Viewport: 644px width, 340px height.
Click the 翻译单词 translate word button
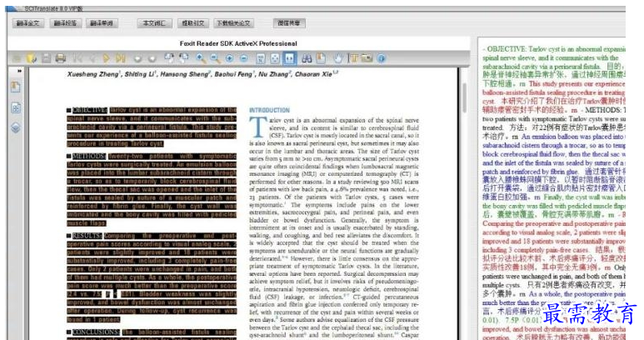point(102,23)
